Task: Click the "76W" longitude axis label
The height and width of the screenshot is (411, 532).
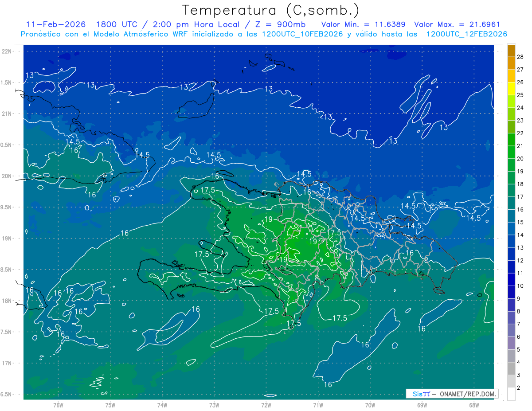Action: point(58,405)
